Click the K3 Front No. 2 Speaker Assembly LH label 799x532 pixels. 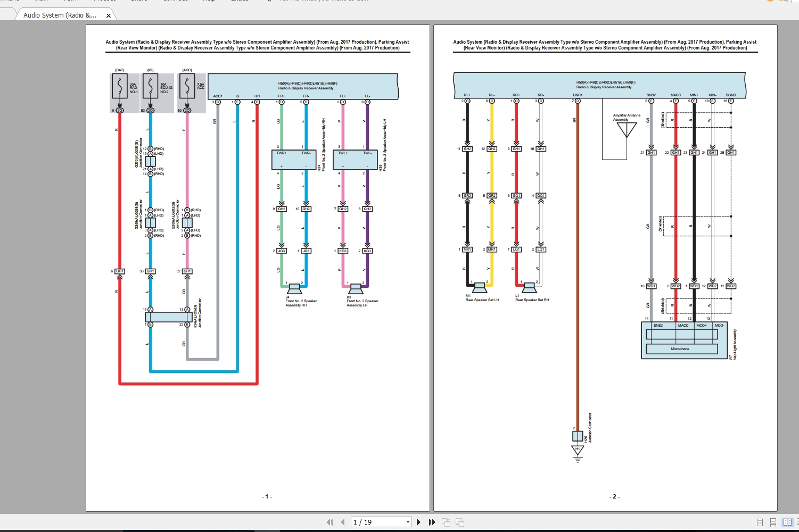363,301
